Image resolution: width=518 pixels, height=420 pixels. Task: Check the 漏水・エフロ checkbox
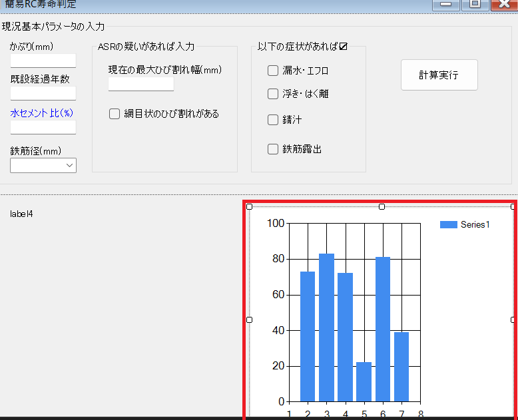tap(273, 71)
